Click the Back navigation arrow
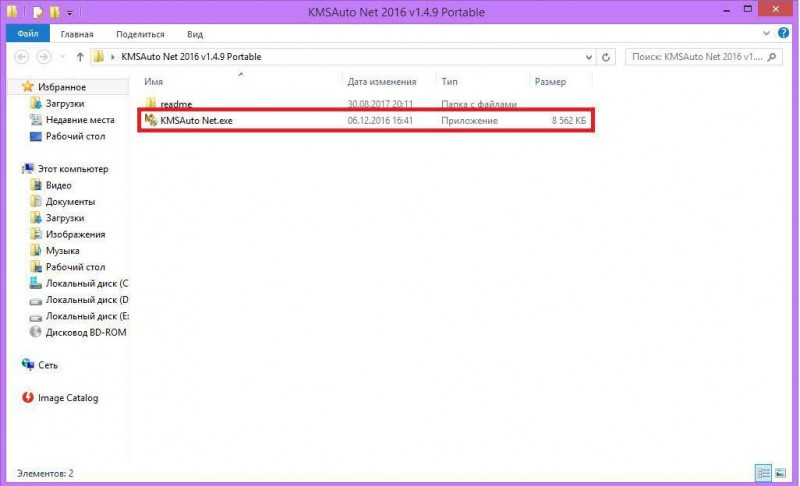Screen dimensions: 800x486 pos(21,57)
